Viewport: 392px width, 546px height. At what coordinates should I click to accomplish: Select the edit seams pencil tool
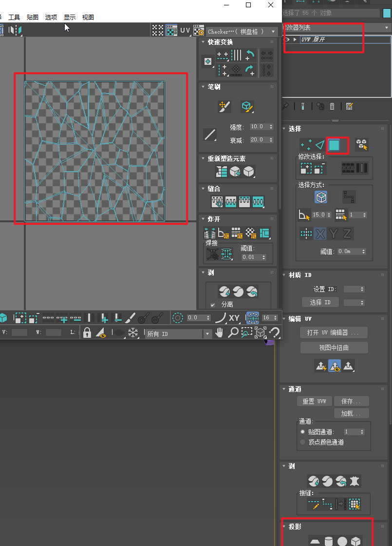314,504
